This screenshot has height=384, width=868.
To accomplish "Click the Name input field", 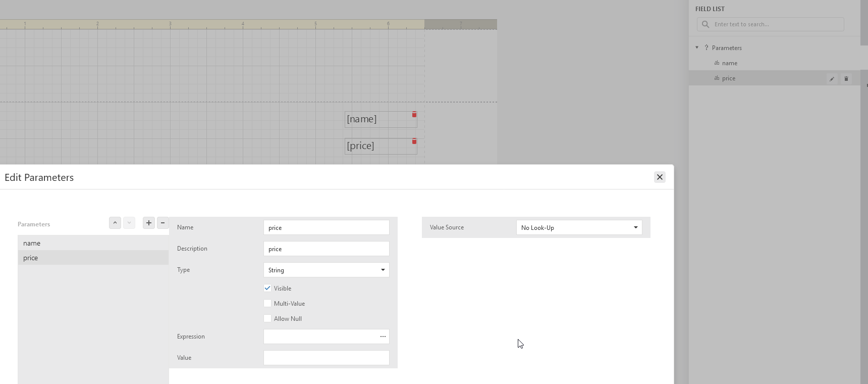I will pyautogui.click(x=327, y=227).
